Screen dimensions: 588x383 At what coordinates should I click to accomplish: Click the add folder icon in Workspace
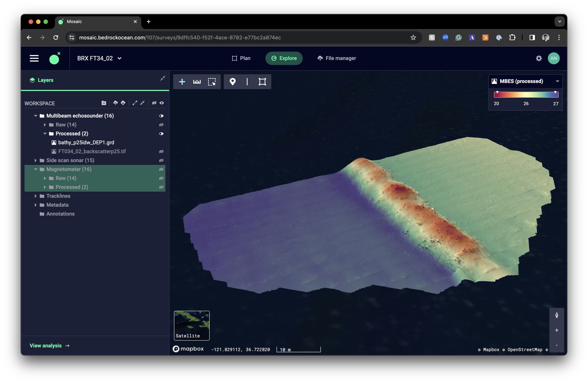(104, 103)
